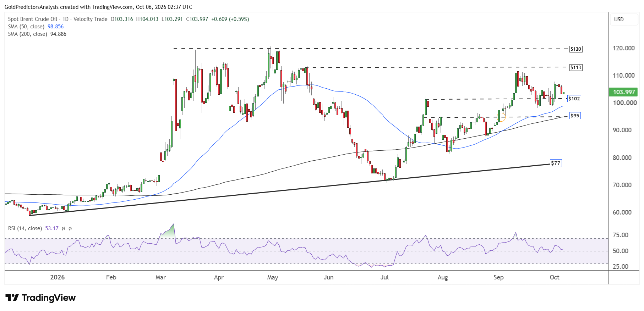644x311 pixels.
Task: Click the Apr time axis label
Action: coord(219,277)
